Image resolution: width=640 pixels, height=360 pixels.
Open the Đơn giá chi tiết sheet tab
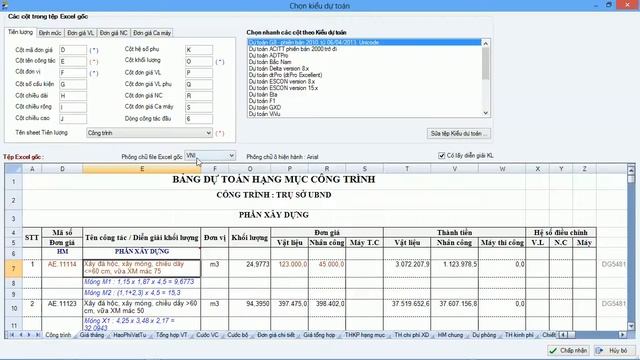click(276, 335)
